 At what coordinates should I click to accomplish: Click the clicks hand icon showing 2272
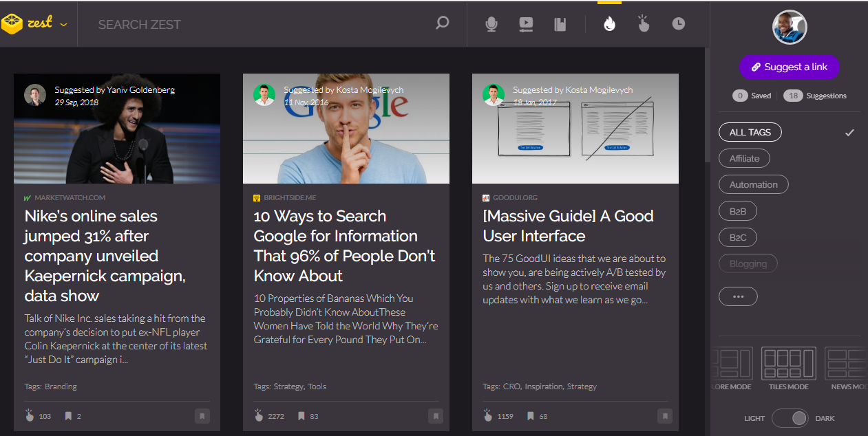click(x=258, y=415)
